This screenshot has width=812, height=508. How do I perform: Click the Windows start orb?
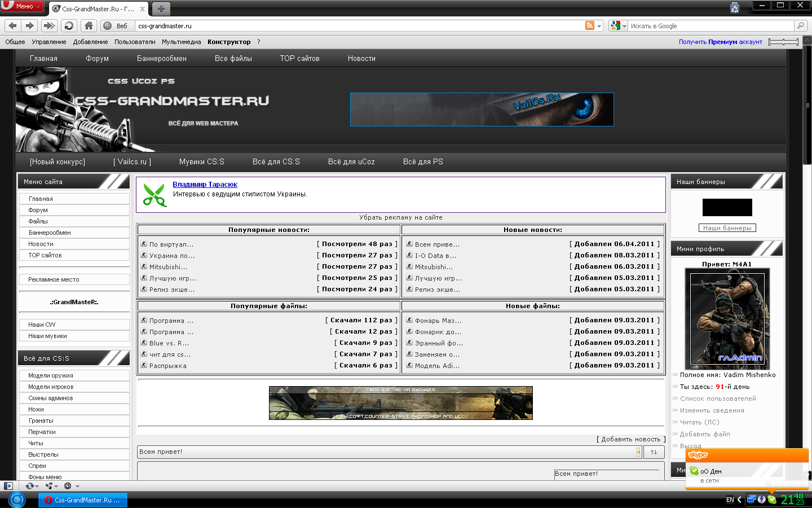(17, 500)
